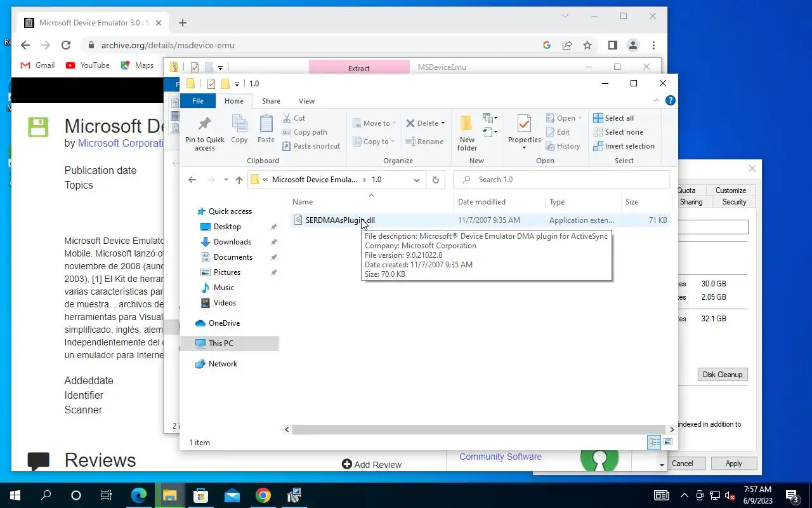Screen dimensions: 812x508
Task: Create a New folder from ribbon
Action: (x=467, y=133)
